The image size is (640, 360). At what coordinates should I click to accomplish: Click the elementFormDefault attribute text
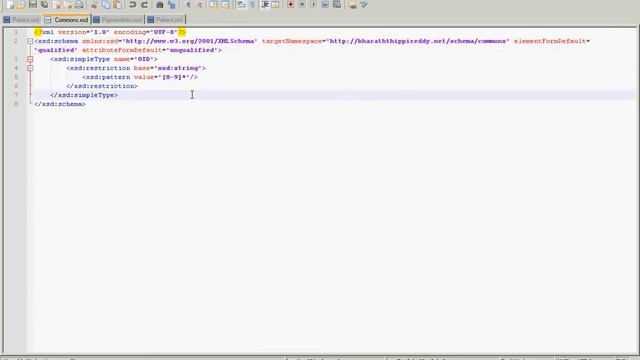pyautogui.click(x=551, y=41)
